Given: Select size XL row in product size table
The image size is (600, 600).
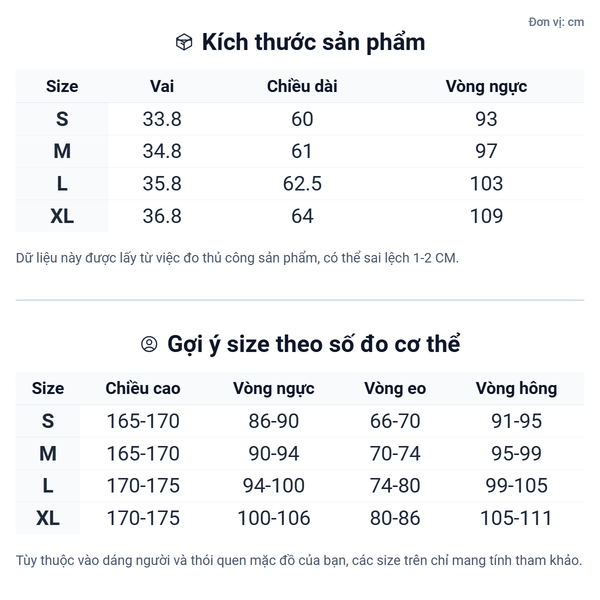Looking at the screenshot, I should coord(62,216).
